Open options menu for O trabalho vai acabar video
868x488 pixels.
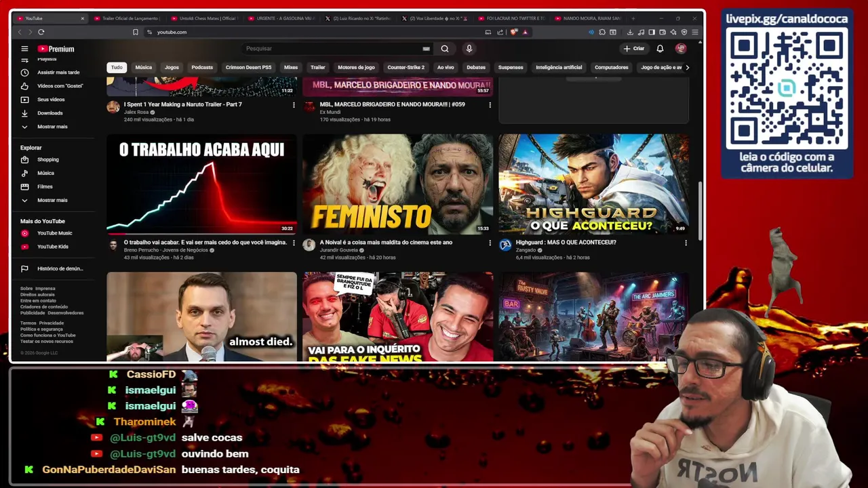[x=294, y=243]
